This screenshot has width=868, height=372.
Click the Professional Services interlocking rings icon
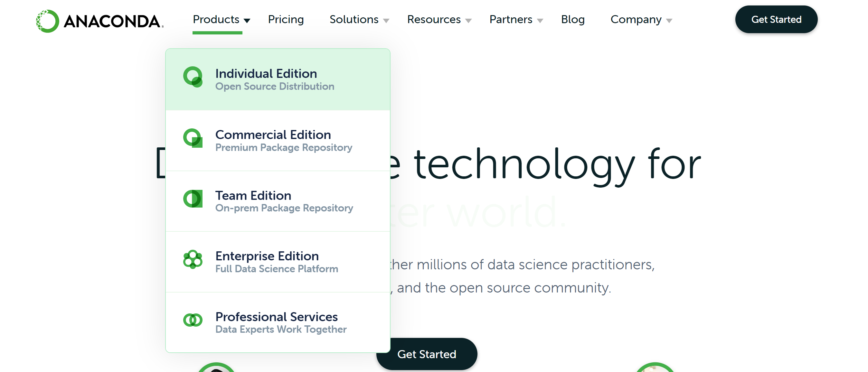click(193, 320)
